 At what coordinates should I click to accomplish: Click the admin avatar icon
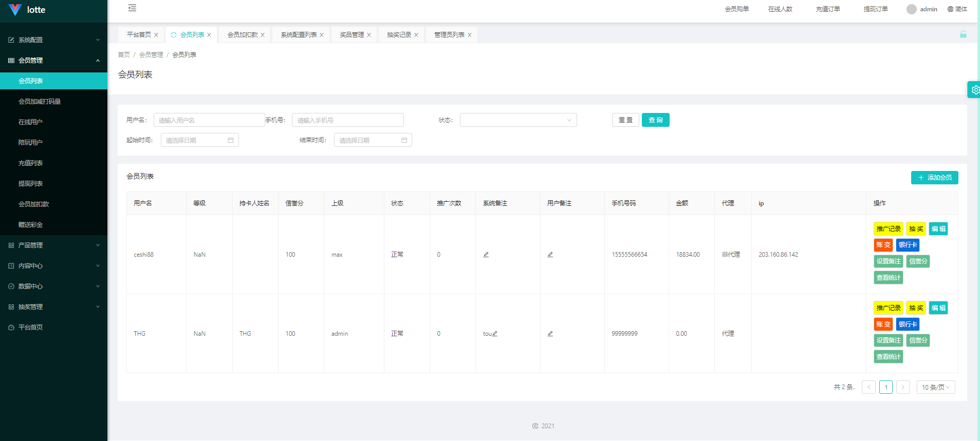pyautogui.click(x=911, y=9)
